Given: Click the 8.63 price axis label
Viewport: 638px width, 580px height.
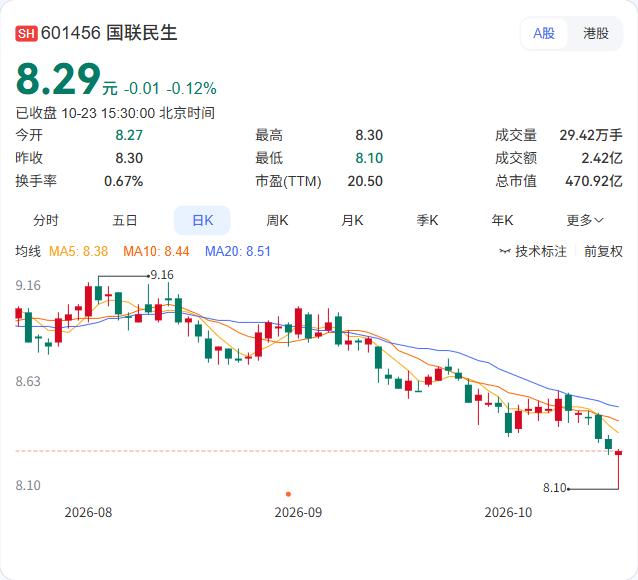Looking at the screenshot, I should click(x=28, y=381).
